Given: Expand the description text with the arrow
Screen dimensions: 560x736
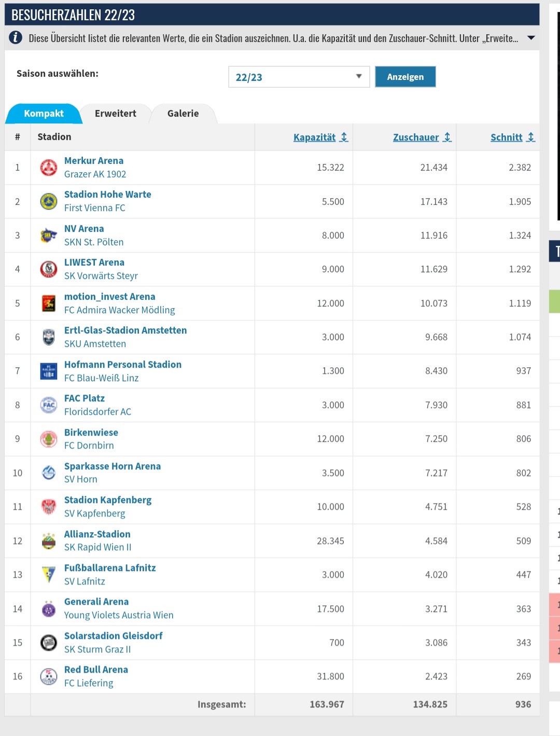Looking at the screenshot, I should (531, 38).
